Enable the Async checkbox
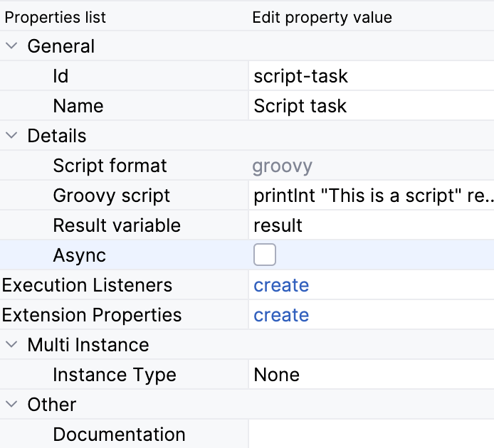 [x=265, y=255]
